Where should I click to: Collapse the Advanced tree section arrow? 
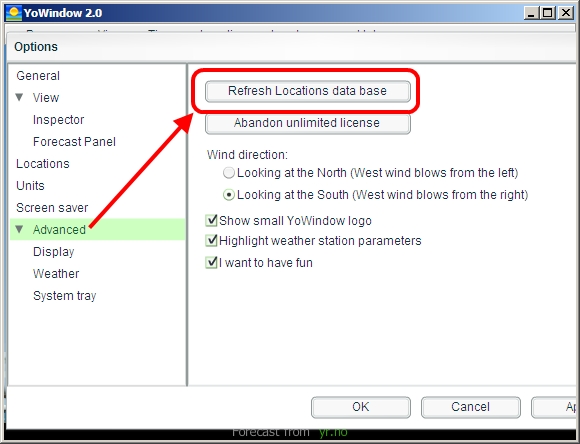click(x=19, y=229)
